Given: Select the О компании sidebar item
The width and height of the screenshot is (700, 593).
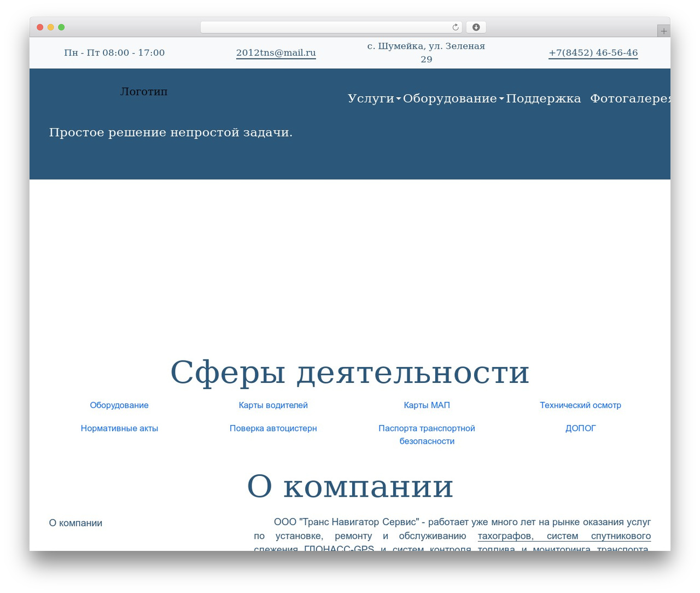Looking at the screenshot, I should 75,523.
